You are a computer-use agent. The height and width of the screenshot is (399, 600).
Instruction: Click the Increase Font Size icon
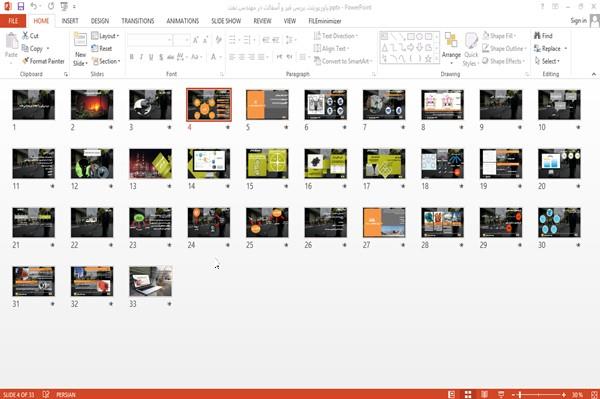196,40
